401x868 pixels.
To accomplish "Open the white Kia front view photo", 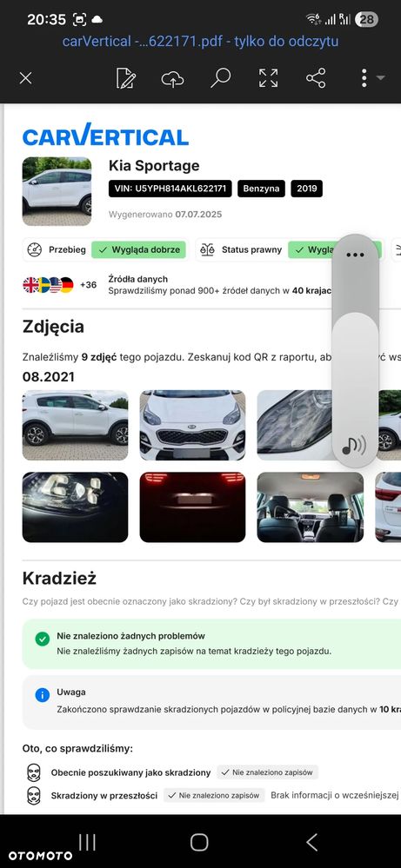I will point(192,425).
